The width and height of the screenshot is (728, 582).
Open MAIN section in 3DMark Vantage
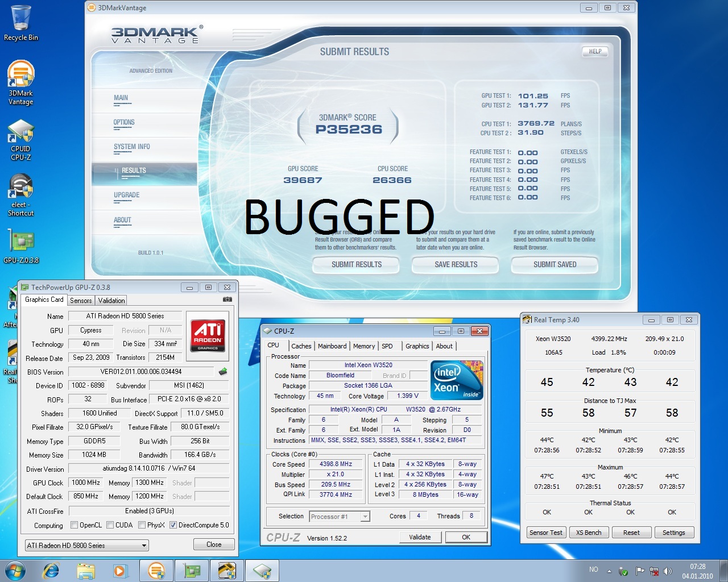[144, 99]
